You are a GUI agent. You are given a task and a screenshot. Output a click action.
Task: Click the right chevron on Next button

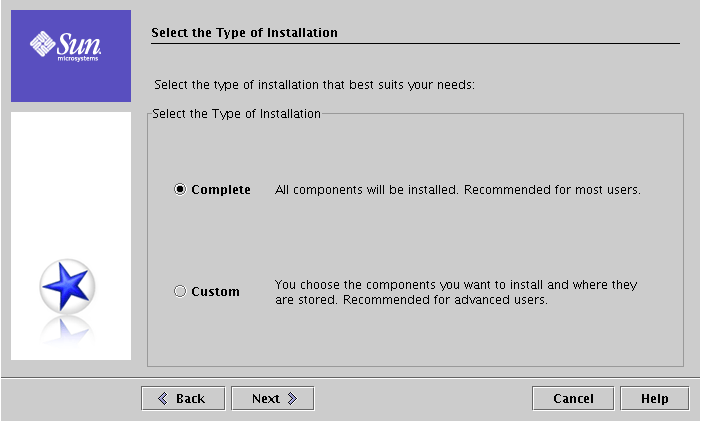292,398
